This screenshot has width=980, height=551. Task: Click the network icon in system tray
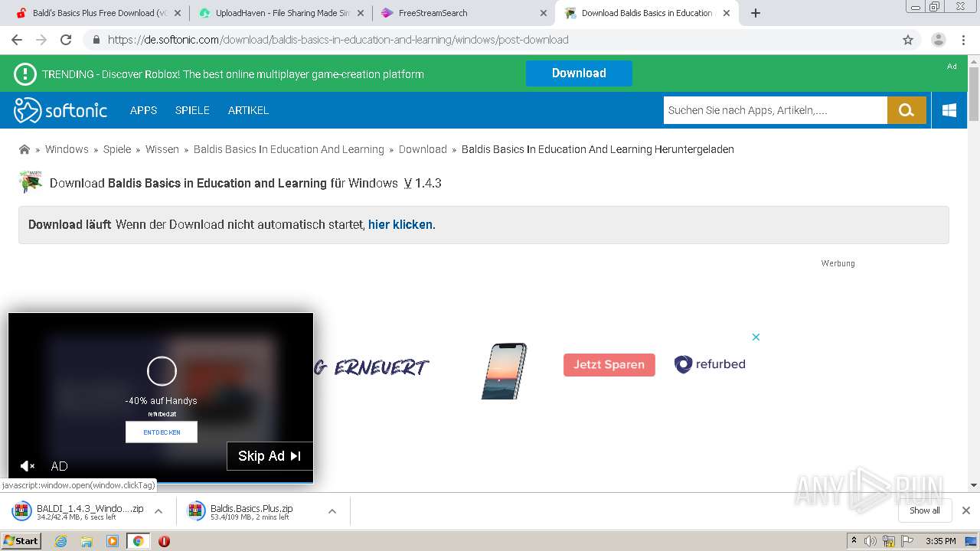click(x=889, y=541)
